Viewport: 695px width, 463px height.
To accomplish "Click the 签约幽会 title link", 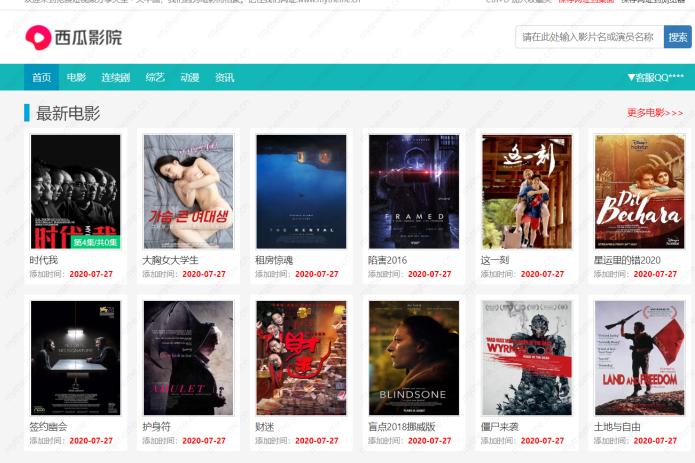I will [49, 426].
